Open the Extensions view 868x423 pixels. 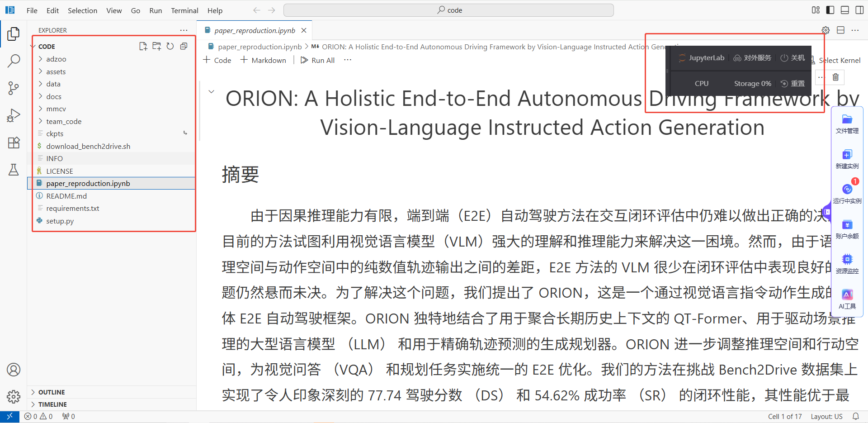coord(14,143)
